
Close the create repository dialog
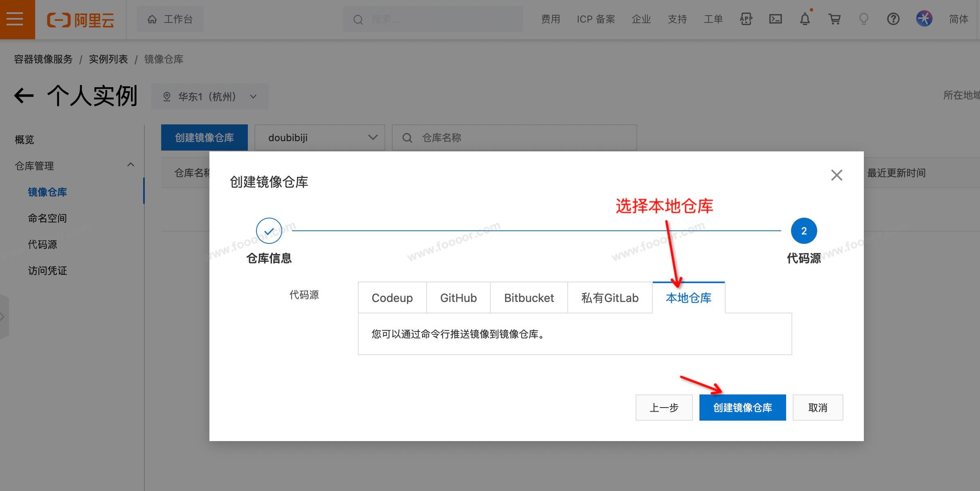coord(836,175)
